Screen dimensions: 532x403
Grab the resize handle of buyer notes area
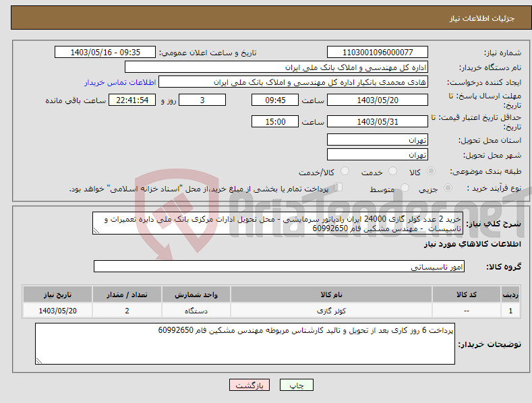point(39,361)
